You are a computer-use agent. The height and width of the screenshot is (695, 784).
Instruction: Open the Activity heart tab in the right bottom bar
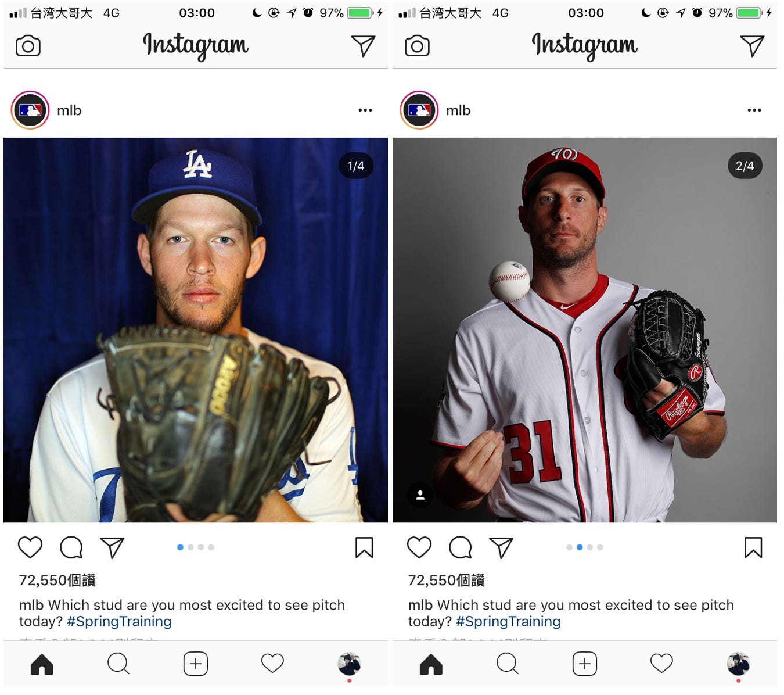(x=661, y=663)
